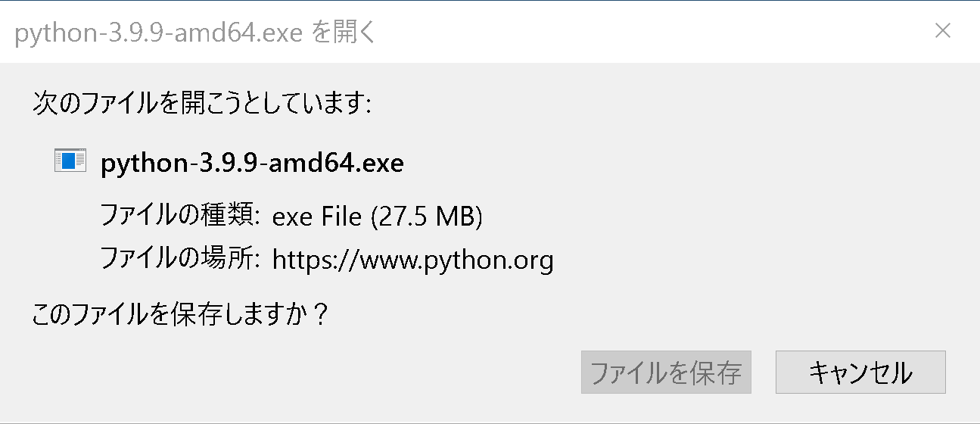
Task: Click the ファイルの場所 label
Action: [181, 260]
